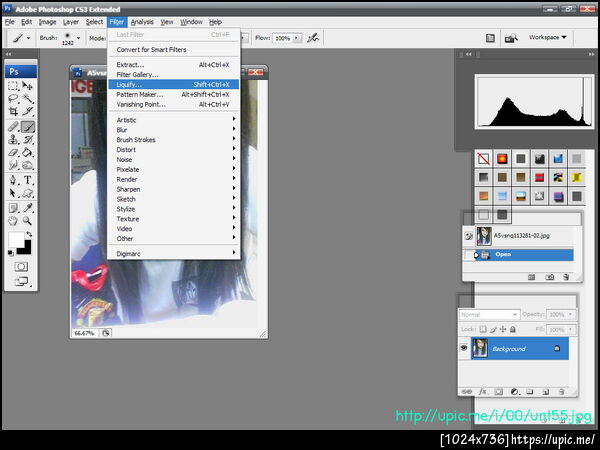Hide the Background layer eye
Image resolution: width=600 pixels, height=450 pixels.
pos(464,348)
